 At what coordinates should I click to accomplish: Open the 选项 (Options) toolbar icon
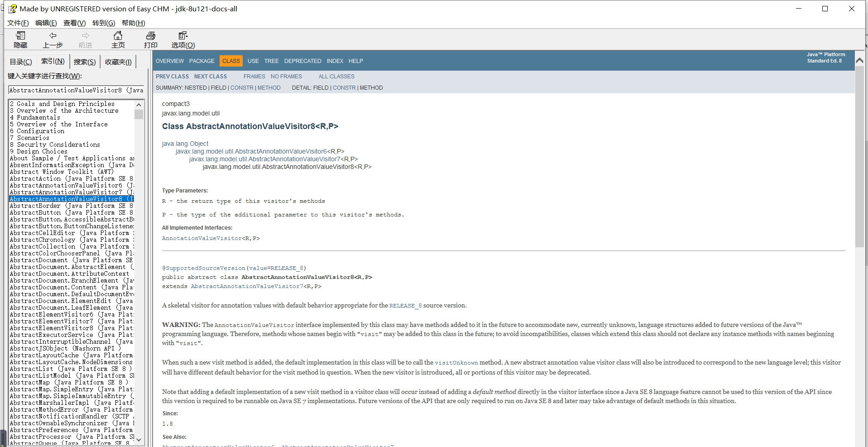[x=182, y=39]
